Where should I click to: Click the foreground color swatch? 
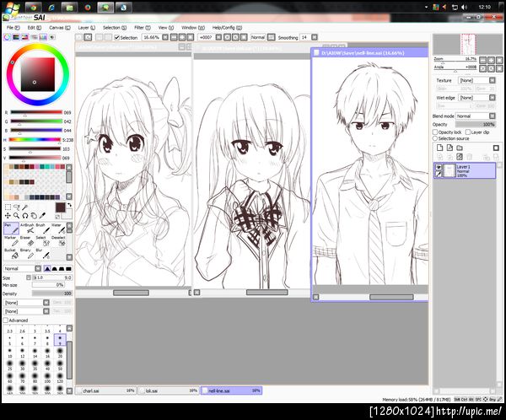pyautogui.click(x=61, y=207)
